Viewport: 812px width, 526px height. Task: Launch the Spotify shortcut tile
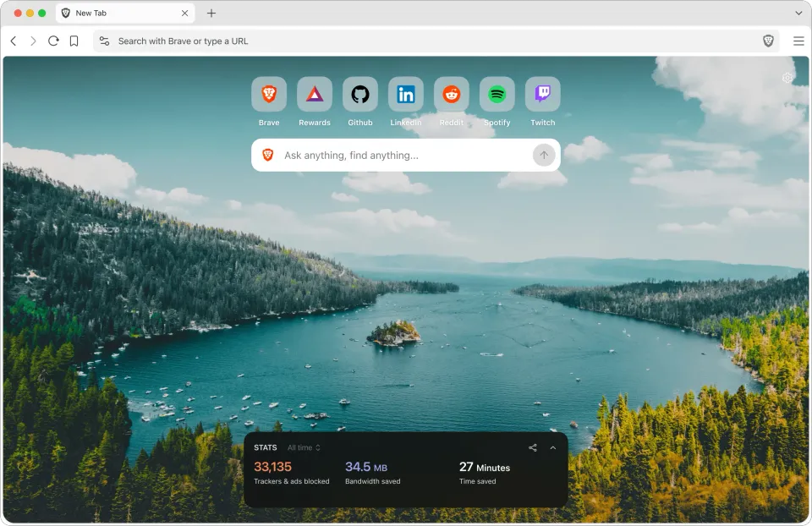[x=497, y=95]
